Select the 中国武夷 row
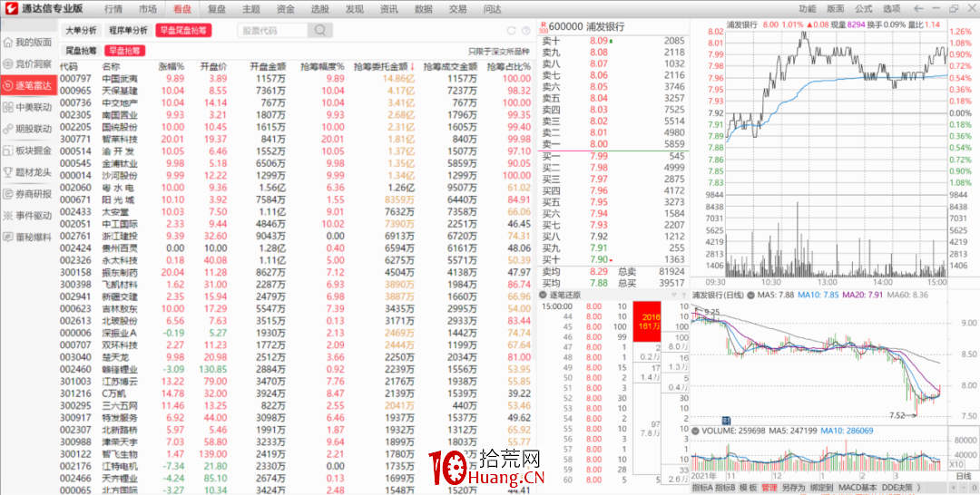 [x=295, y=79]
